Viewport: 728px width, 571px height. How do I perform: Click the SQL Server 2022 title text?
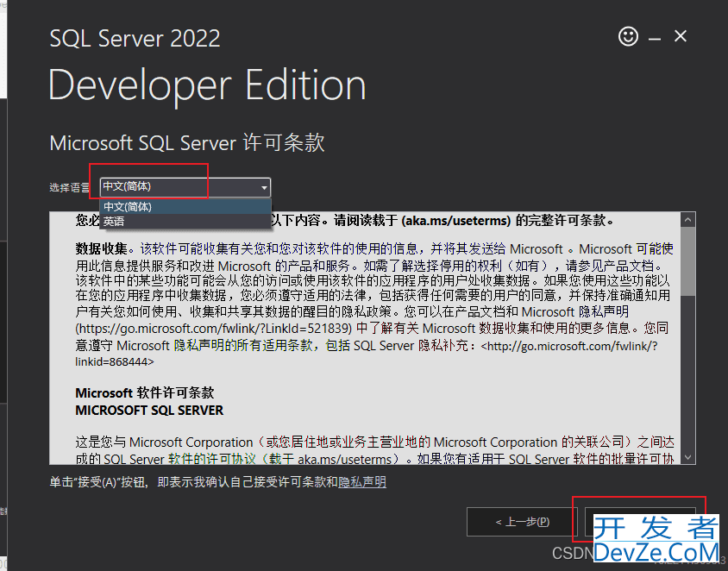(x=135, y=38)
